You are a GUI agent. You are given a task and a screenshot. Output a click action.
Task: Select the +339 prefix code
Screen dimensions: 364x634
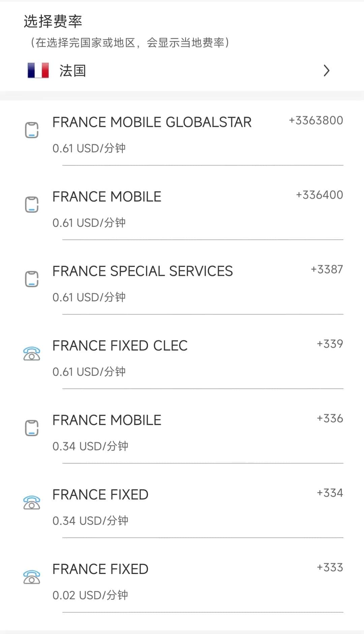tap(330, 344)
